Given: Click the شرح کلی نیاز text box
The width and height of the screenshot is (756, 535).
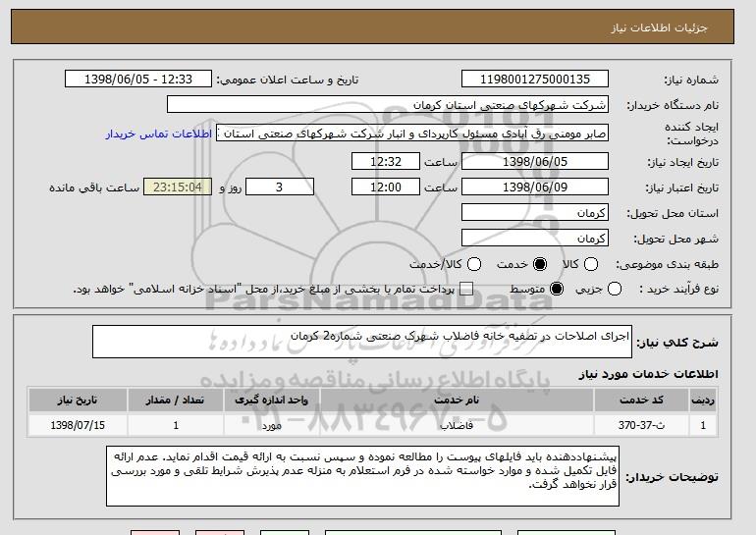Looking at the screenshot, I should point(362,342).
